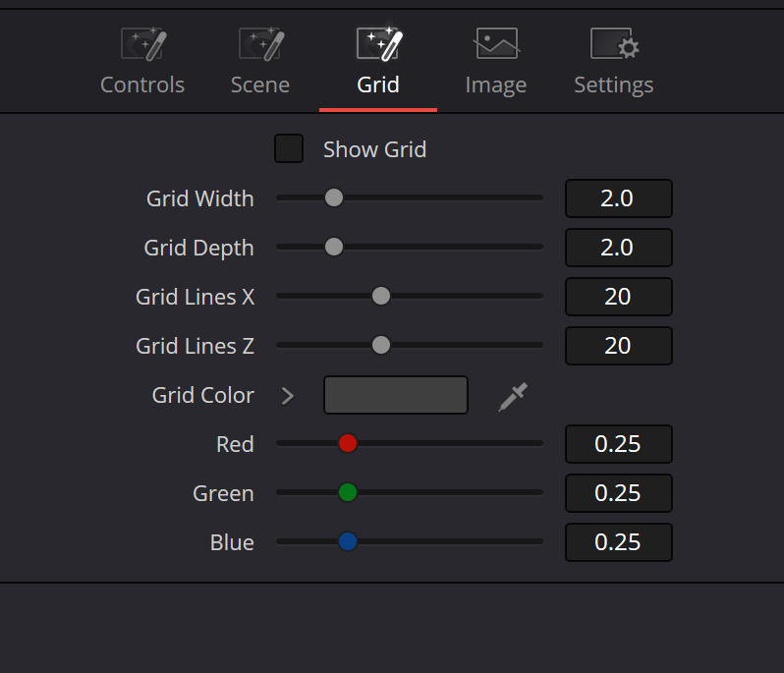784x673 pixels.
Task: Click the Red label
Action: pos(235,444)
